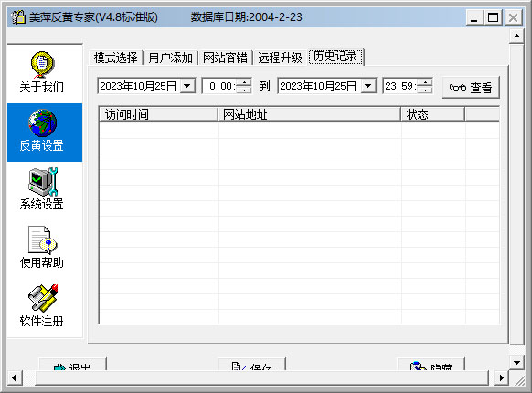Click the vertical scrollbar thumb
532x393 pixels.
516,195
